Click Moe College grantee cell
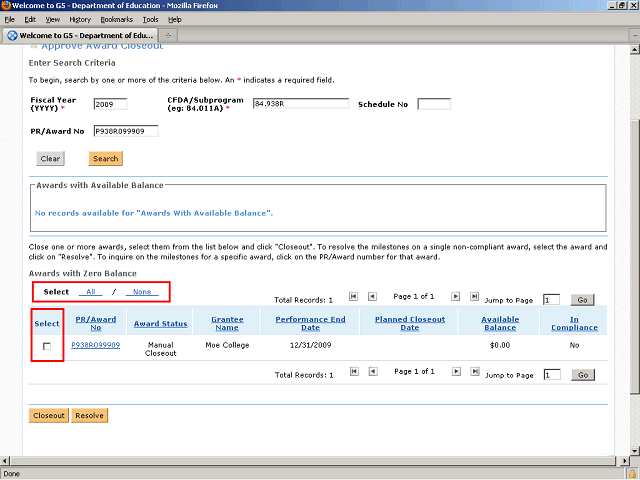640x480 pixels. [x=227, y=345]
